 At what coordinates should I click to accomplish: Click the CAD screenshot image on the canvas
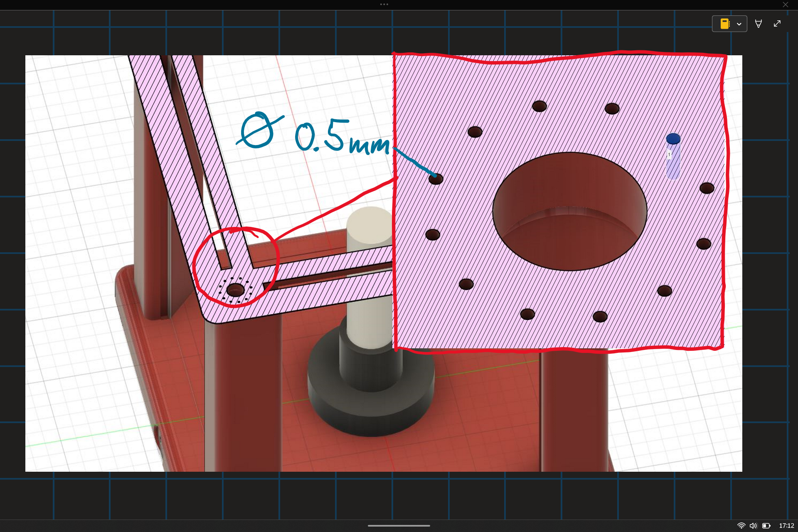pos(384,264)
